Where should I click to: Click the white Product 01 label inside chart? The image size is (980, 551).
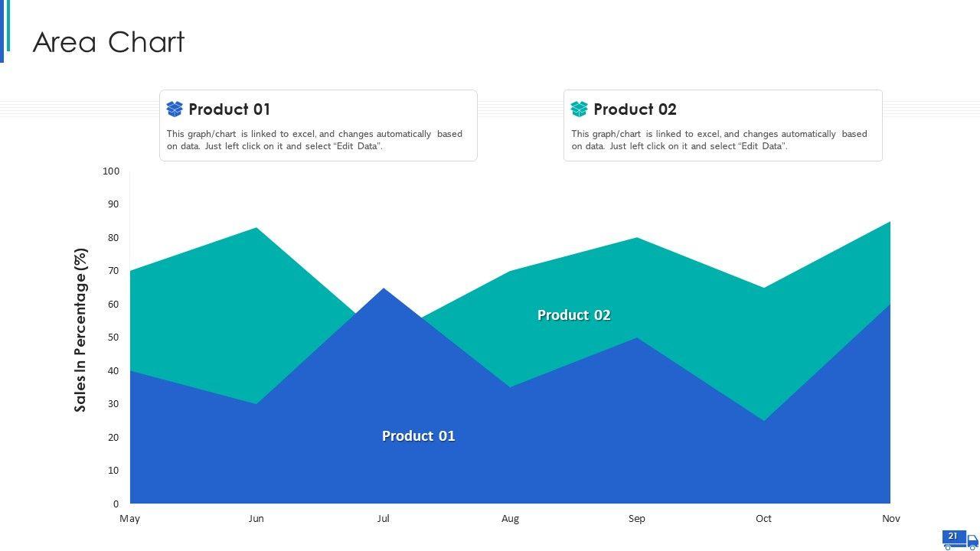(418, 436)
